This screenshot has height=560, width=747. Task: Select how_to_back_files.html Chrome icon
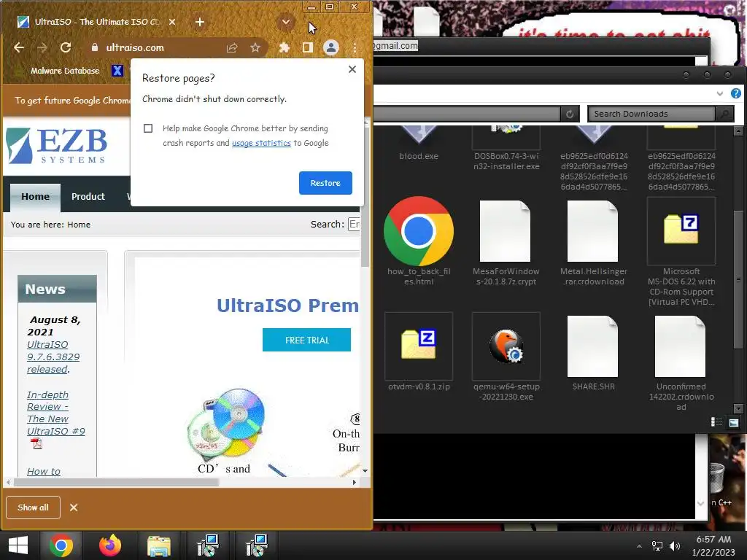coord(418,241)
